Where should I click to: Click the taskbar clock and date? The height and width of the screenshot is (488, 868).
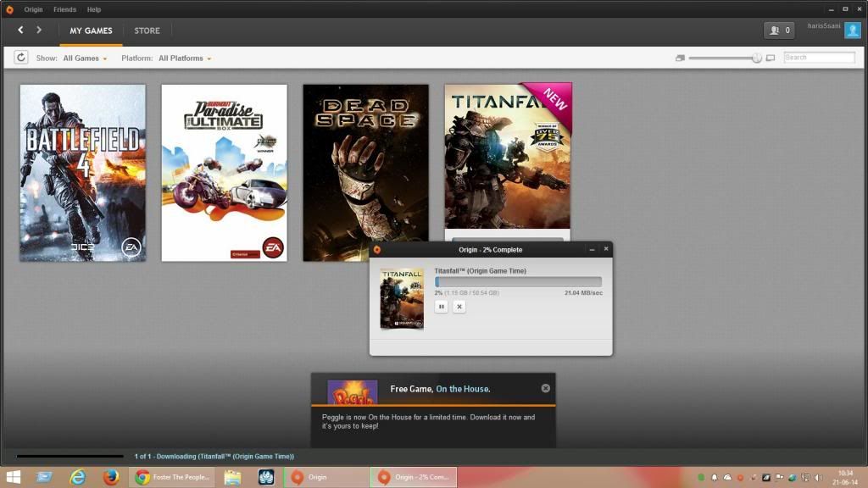845,478
